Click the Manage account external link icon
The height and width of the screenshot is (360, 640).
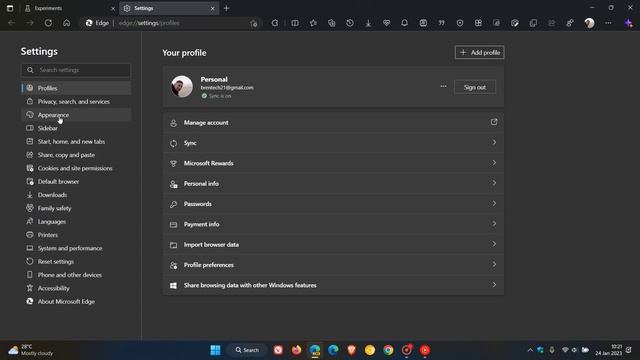point(494,122)
